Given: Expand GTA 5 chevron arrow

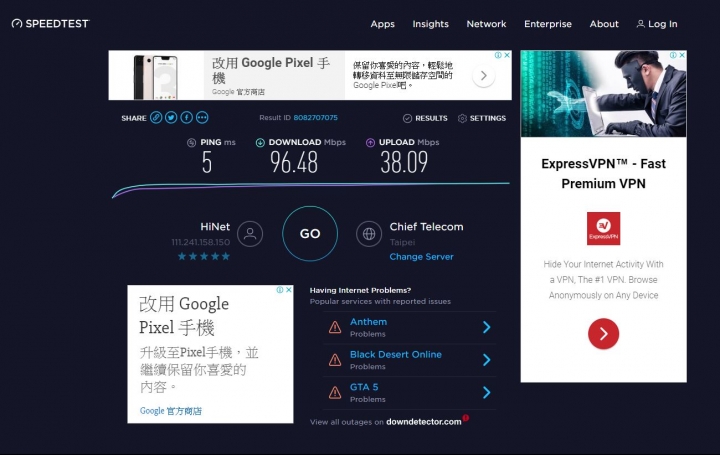Looking at the screenshot, I should 487,392.
